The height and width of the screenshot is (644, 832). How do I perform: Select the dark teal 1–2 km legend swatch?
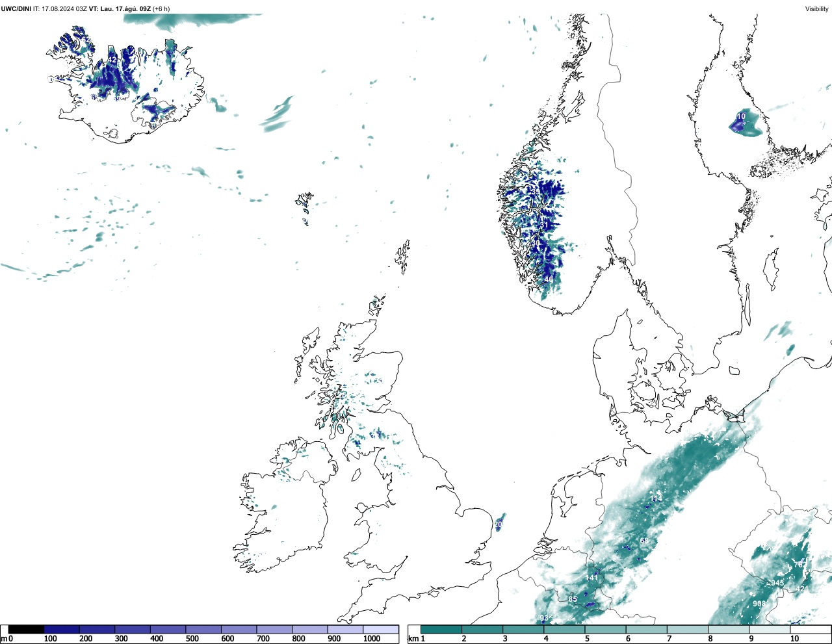441,629
